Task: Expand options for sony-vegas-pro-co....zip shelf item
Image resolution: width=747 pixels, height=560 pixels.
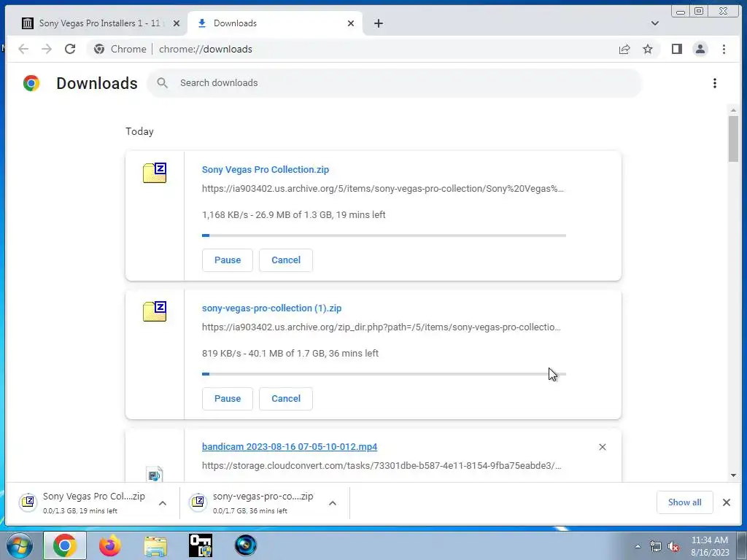Action: 333,503
